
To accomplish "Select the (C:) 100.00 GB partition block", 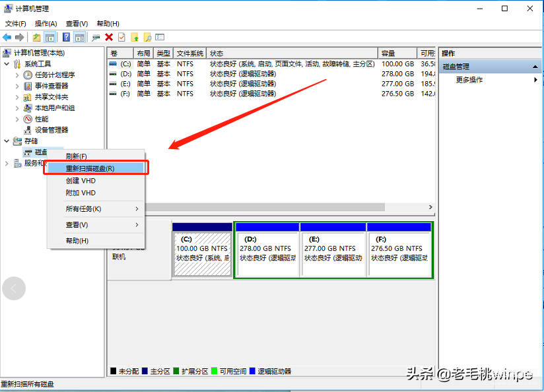I will pos(202,250).
